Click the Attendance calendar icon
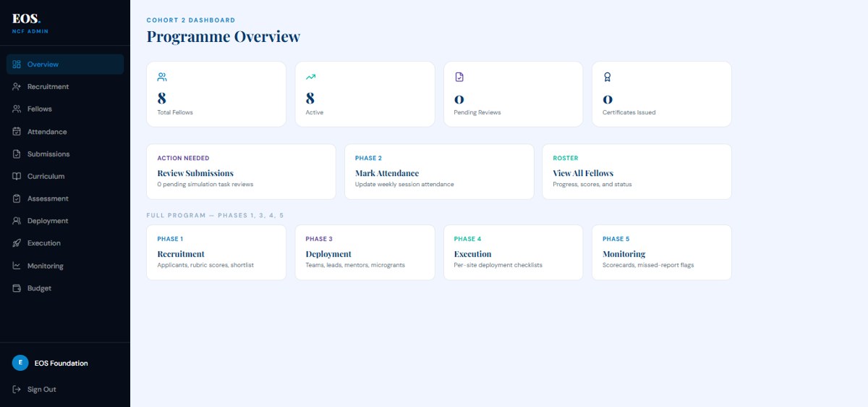Screen dimensions: 868x407 coord(17,132)
